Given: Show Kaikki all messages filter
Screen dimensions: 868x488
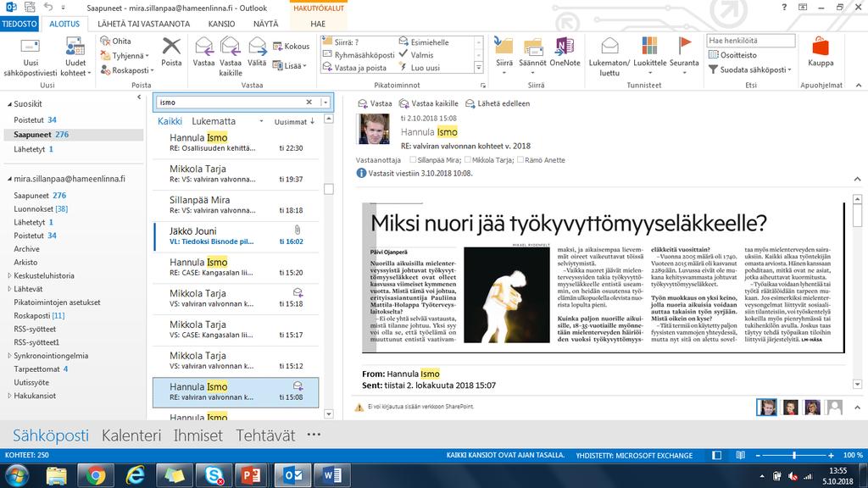Looking at the screenshot, I should (170, 121).
